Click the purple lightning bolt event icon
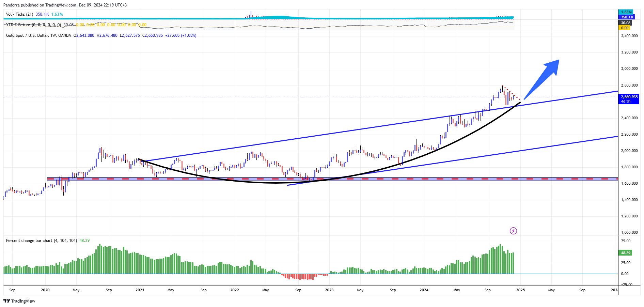 pyautogui.click(x=513, y=231)
